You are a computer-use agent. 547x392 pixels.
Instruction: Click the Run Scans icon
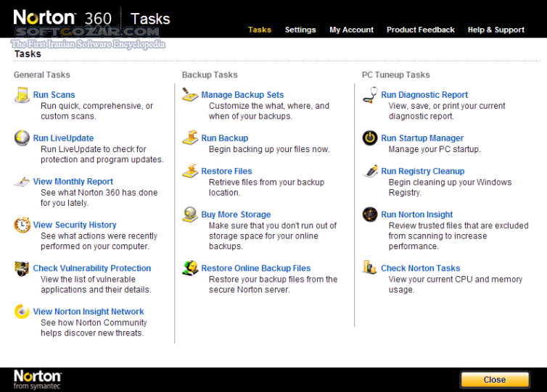point(22,95)
